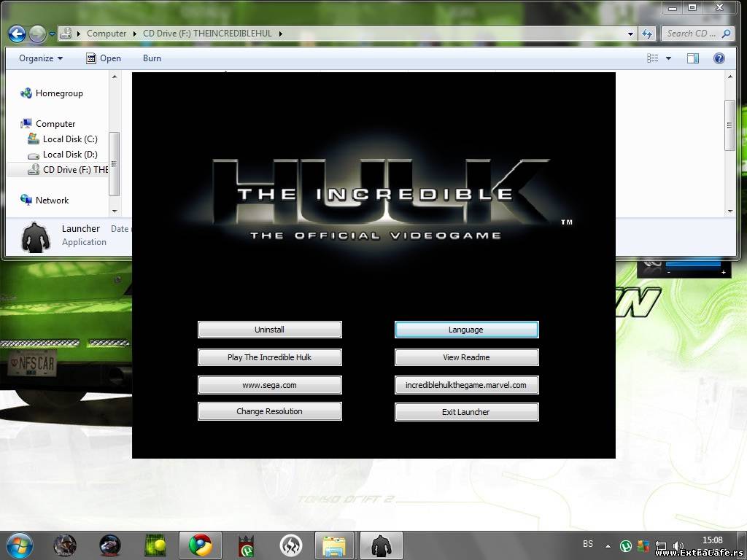Expand the arrow after CD Drive breadcrumb

click(281, 34)
